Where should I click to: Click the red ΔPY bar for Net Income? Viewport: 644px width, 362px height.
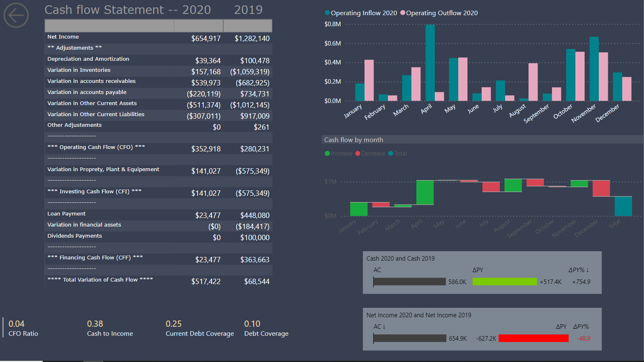click(533, 338)
